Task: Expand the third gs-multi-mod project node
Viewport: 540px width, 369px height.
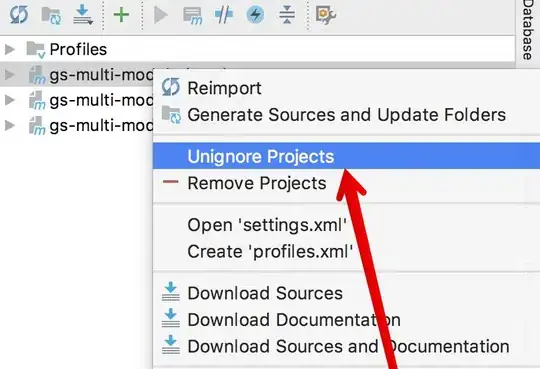Action: pos(10,126)
